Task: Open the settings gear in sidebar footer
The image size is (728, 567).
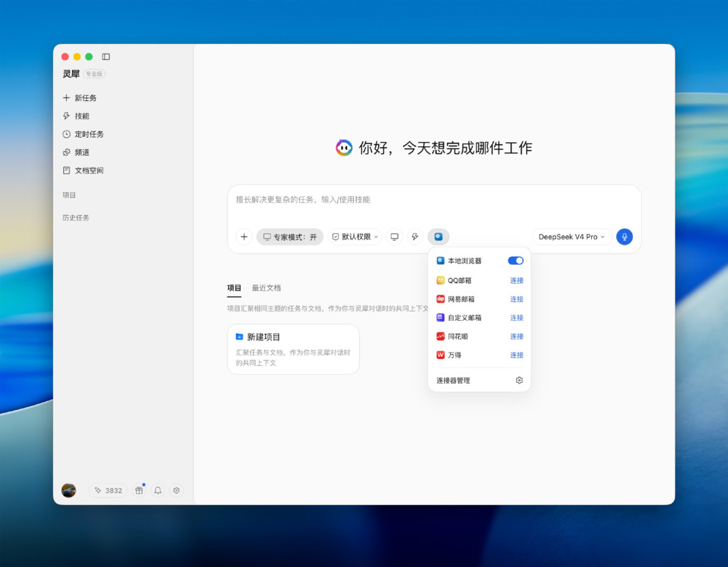Action: coord(177,490)
